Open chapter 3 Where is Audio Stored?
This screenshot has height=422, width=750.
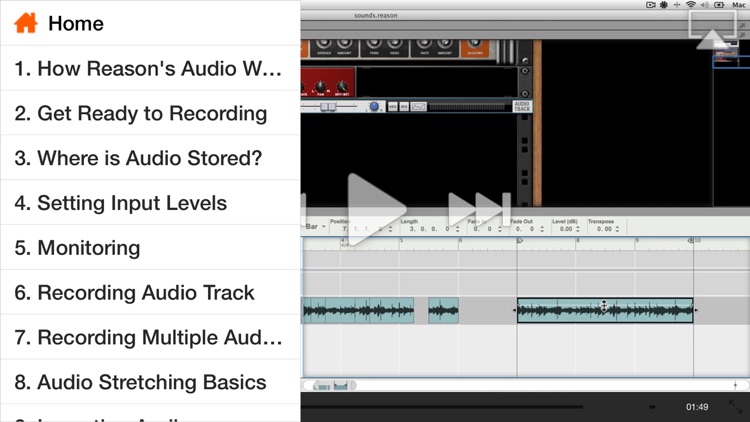pos(150,158)
